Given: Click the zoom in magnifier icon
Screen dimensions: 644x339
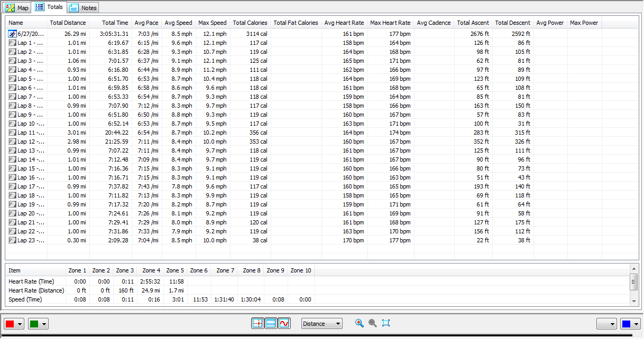Looking at the screenshot, I should (x=360, y=323).
